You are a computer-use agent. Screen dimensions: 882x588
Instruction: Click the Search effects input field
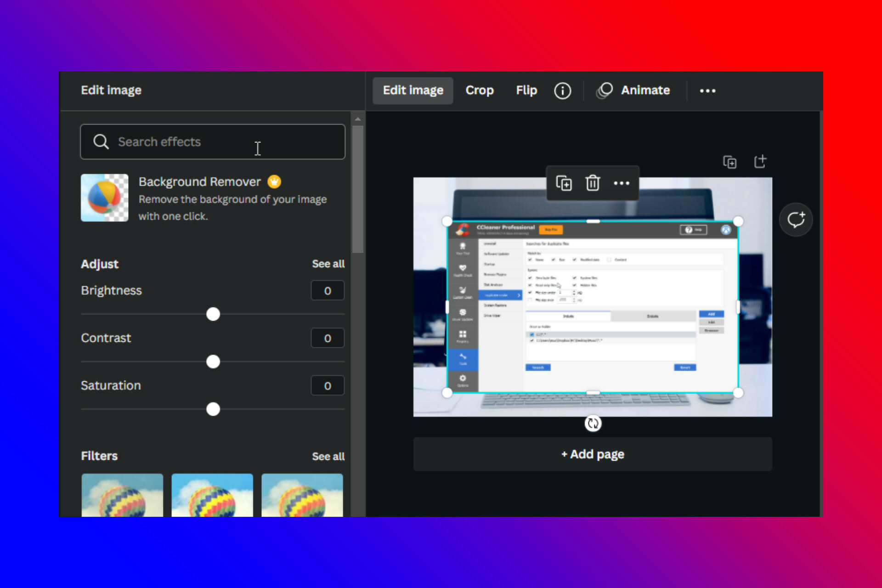pyautogui.click(x=213, y=142)
